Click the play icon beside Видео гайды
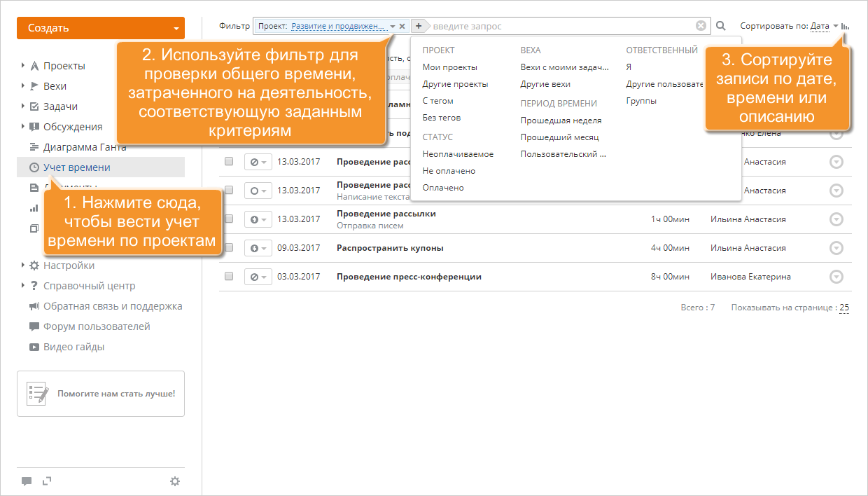 click(34, 347)
